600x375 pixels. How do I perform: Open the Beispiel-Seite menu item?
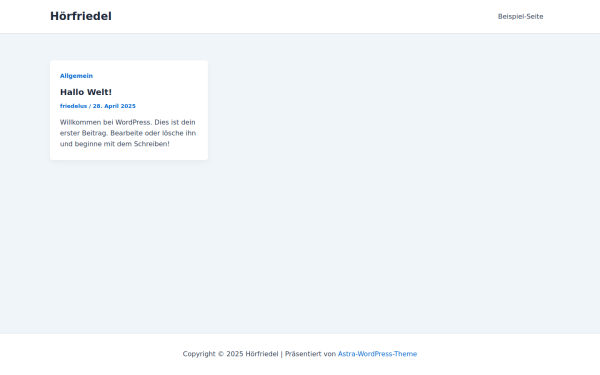[x=520, y=16]
